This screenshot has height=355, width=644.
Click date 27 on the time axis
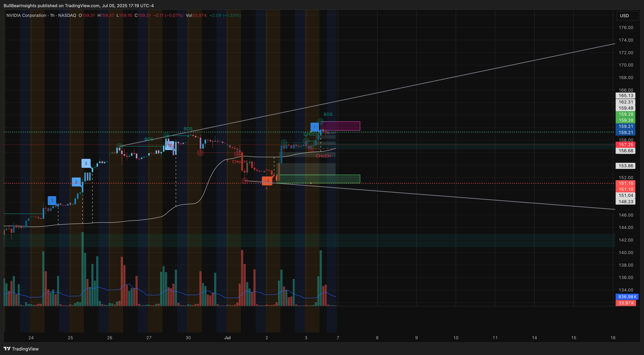click(149, 338)
